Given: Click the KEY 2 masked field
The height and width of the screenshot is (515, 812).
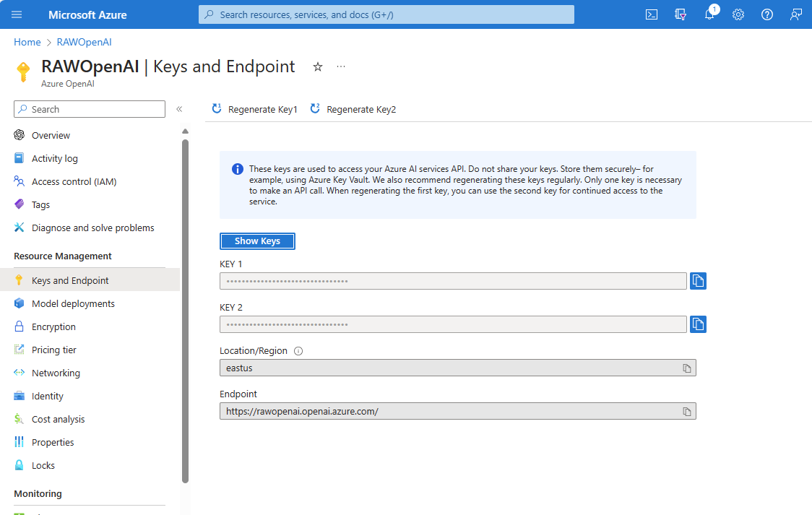Looking at the screenshot, I should (x=453, y=324).
